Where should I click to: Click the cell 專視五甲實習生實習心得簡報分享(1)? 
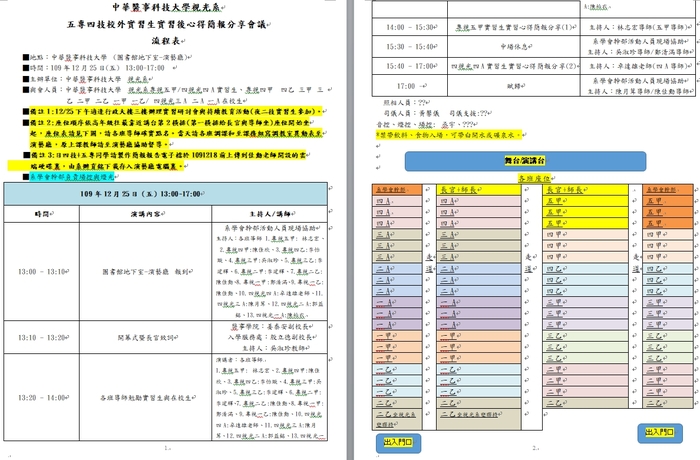(513, 27)
